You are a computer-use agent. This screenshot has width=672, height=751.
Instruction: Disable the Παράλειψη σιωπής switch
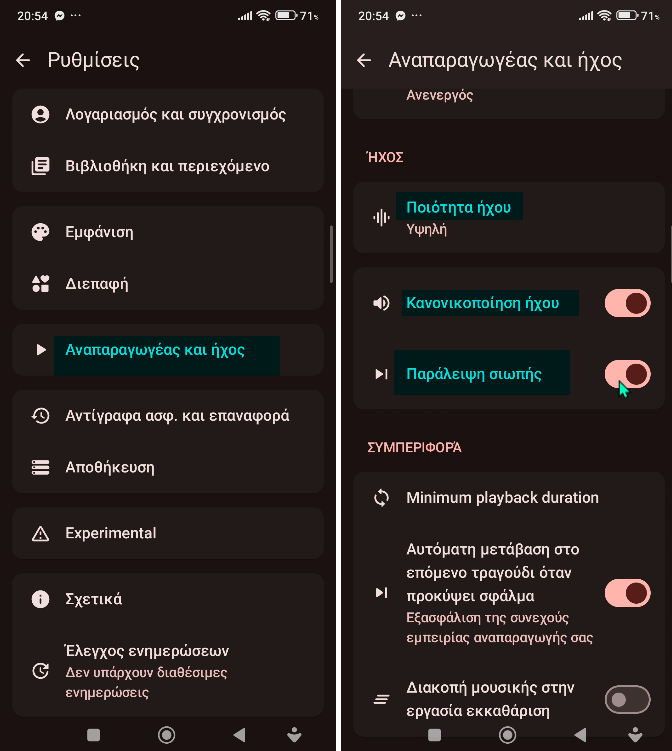[x=627, y=374]
